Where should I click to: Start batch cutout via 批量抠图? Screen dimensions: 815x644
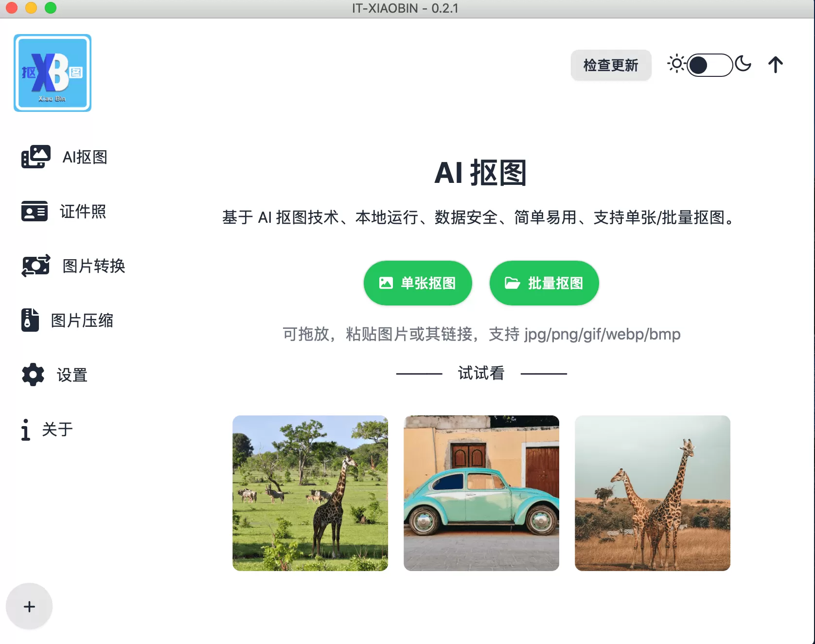click(x=544, y=283)
